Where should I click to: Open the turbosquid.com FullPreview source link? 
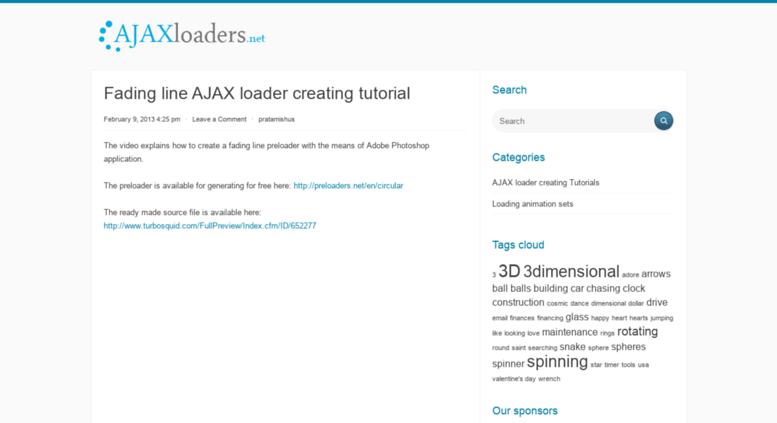[x=210, y=226]
